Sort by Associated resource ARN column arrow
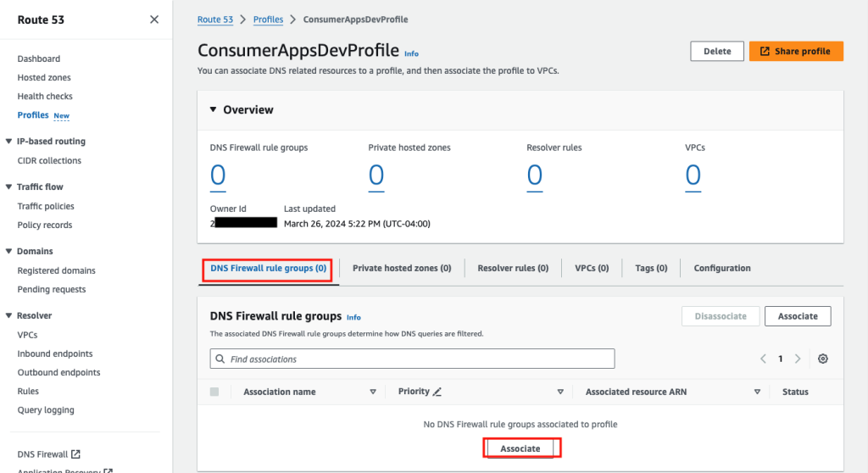 pos(757,392)
